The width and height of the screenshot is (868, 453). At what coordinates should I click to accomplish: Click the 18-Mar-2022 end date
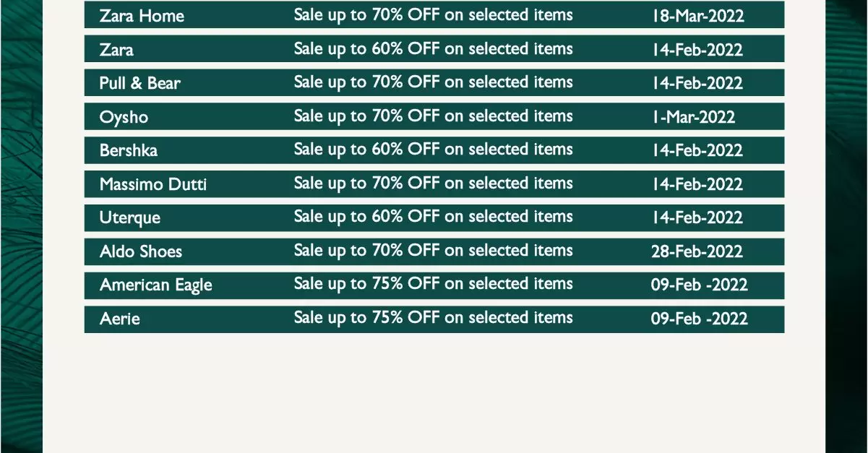tap(697, 16)
